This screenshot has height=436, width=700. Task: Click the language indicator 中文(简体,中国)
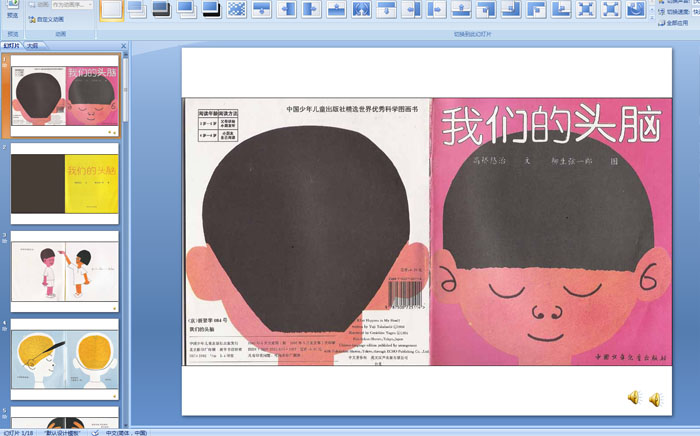[x=126, y=433]
